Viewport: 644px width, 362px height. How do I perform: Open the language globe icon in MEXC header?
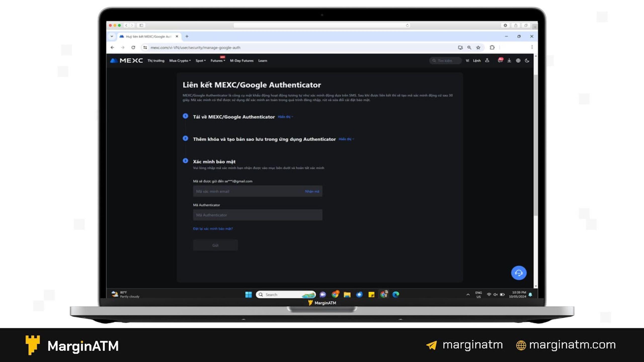[x=518, y=61]
